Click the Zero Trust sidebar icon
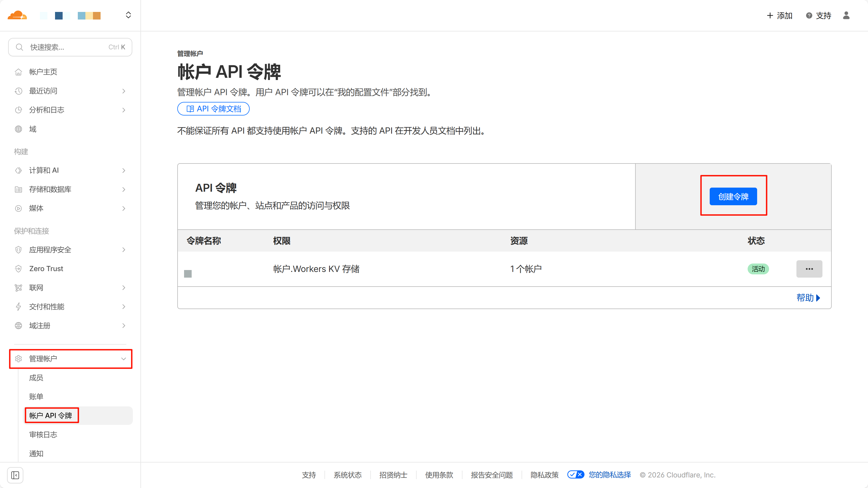The image size is (868, 488). (x=18, y=269)
